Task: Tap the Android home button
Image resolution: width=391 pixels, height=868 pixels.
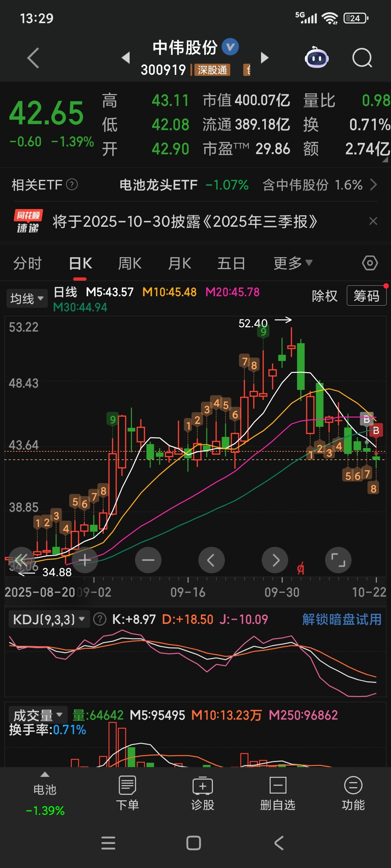Action: (194, 843)
